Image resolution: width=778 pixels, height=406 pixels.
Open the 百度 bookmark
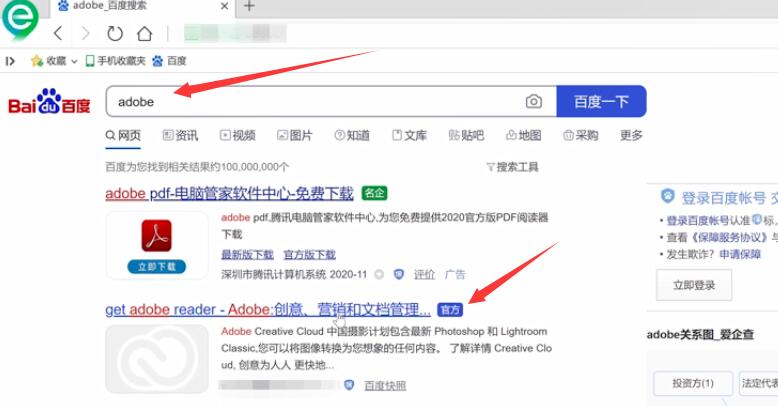(x=169, y=61)
